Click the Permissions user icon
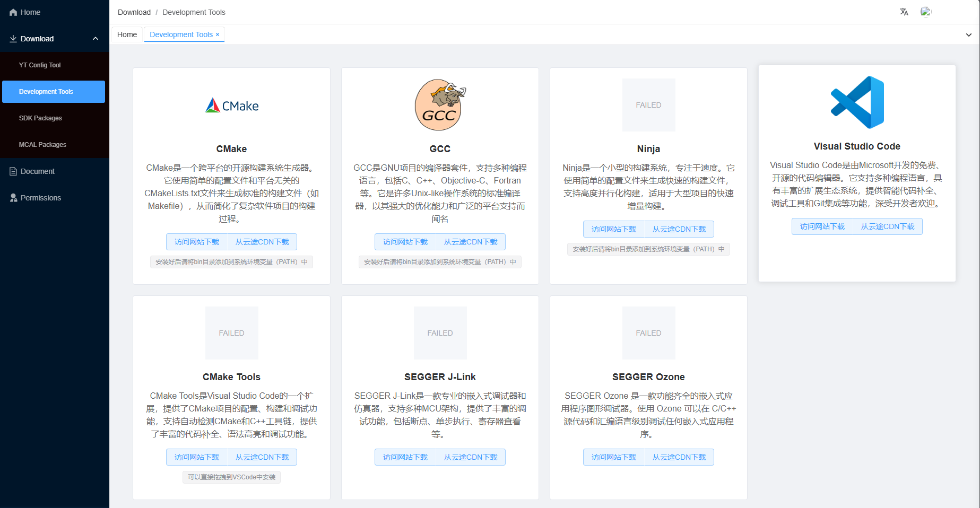The image size is (980, 508). [13, 198]
